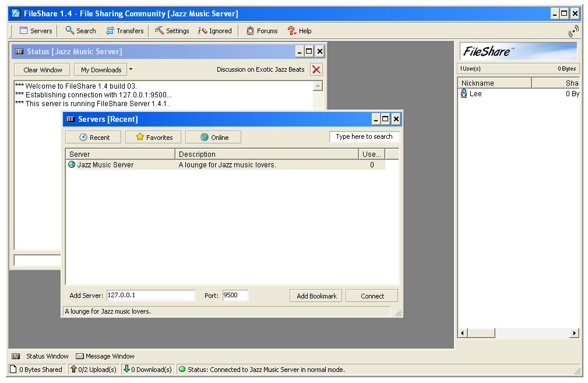Viewport: 588px width, 383px height.
Task: Show the Online servers list
Action: 213,138
